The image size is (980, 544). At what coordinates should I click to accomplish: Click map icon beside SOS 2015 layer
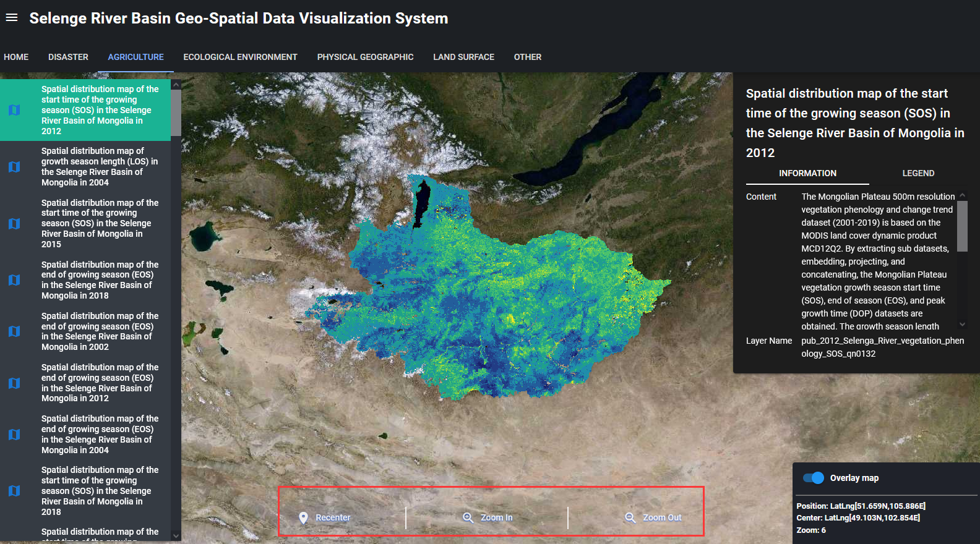(x=14, y=224)
